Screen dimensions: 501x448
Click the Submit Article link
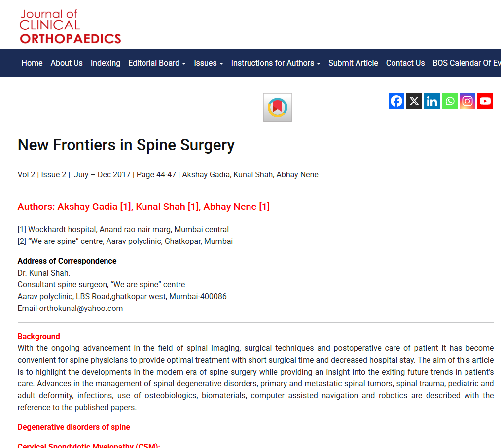coord(353,63)
